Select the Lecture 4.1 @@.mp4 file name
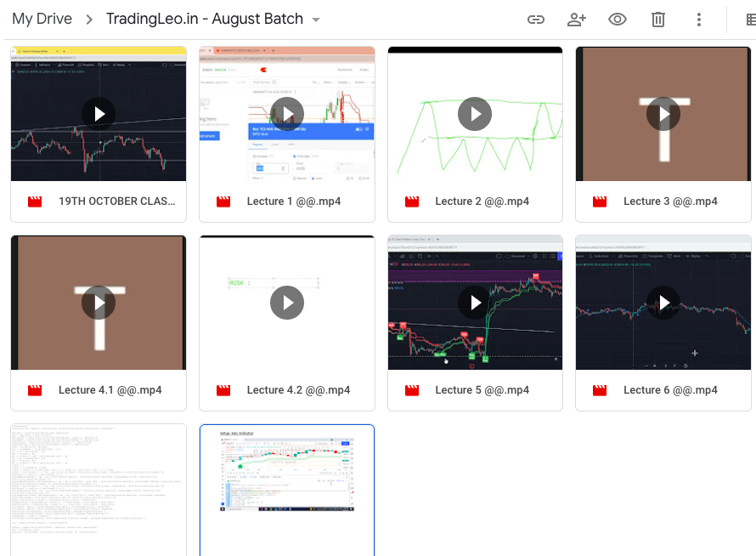The width and height of the screenshot is (756, 556). coord(110,390)
